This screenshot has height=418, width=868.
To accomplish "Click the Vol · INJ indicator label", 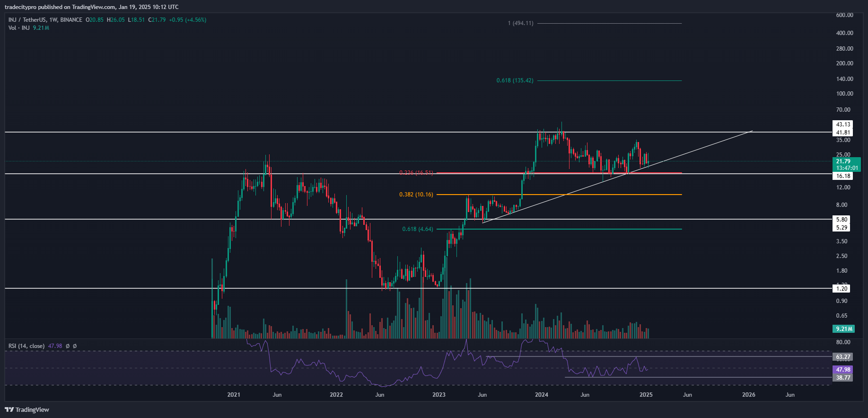I will (x=19, y=28).
